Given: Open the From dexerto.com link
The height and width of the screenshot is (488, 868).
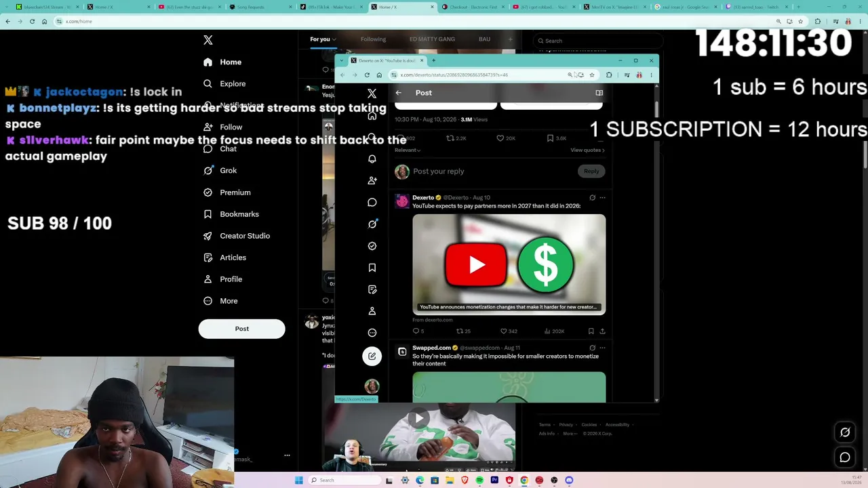Looking at the screenshot, I should 433,320.
